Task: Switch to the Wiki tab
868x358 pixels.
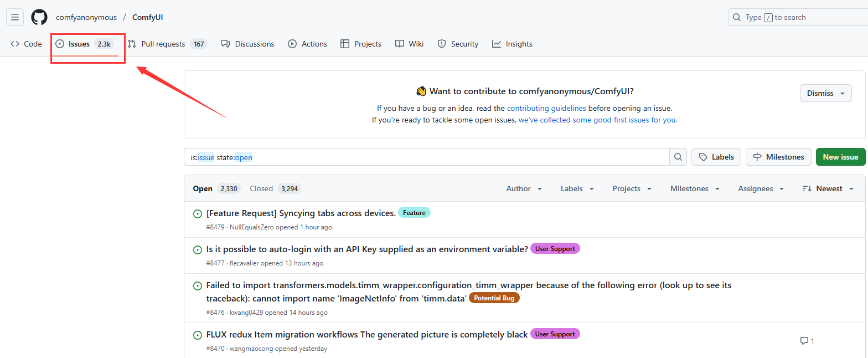Action: [410, 44]
